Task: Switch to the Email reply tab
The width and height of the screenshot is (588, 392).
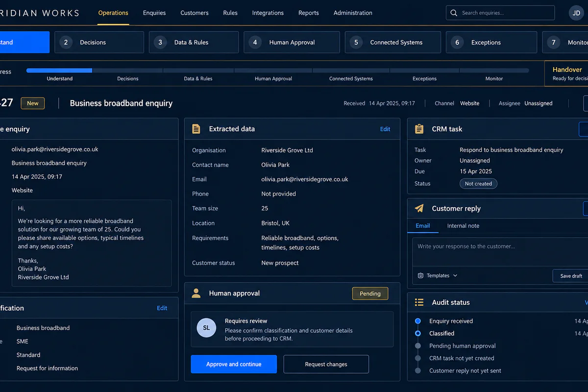Action: [423, 226]
